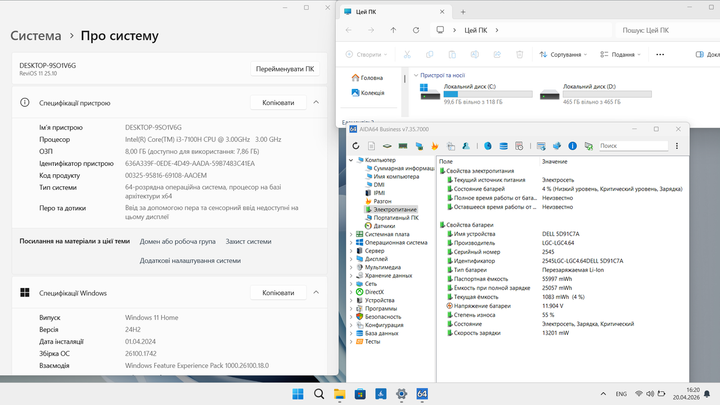Click AIDA64 Поиск search field

633,146
